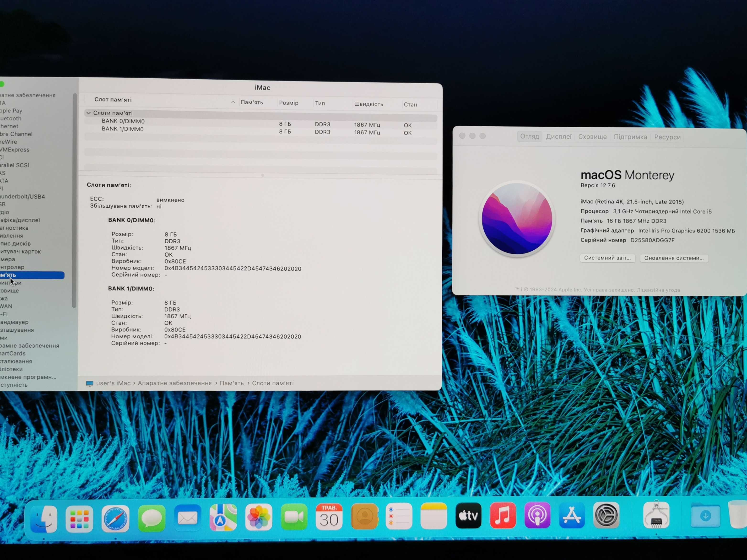Screen dimensions: 747x560
Task: Open the Підтримка tab
Action: (630, 137)
